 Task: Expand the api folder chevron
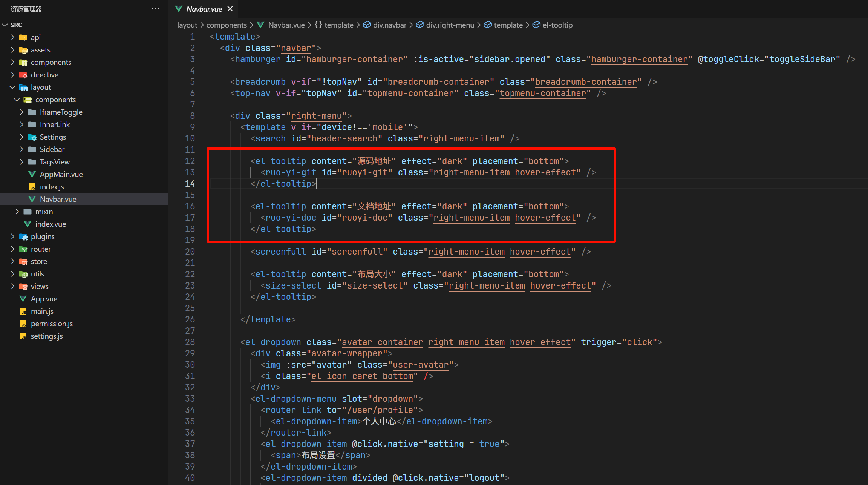point(12,37)
